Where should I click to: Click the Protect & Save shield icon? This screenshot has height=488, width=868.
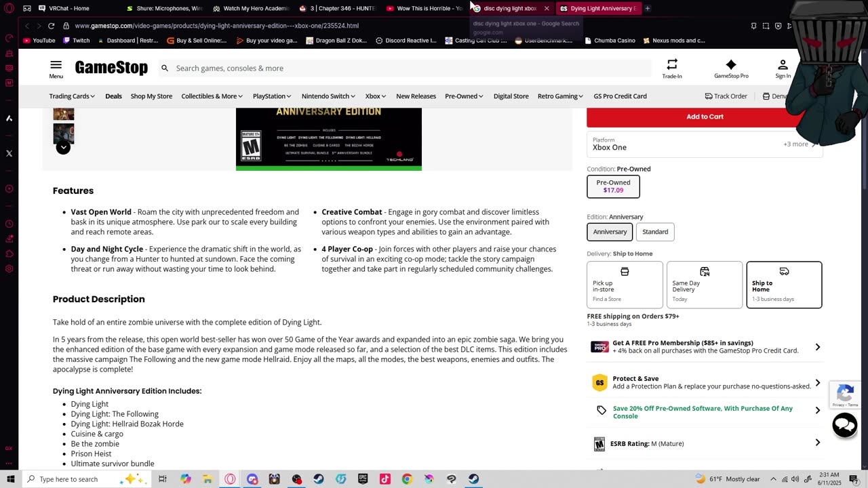coord(599,382)
